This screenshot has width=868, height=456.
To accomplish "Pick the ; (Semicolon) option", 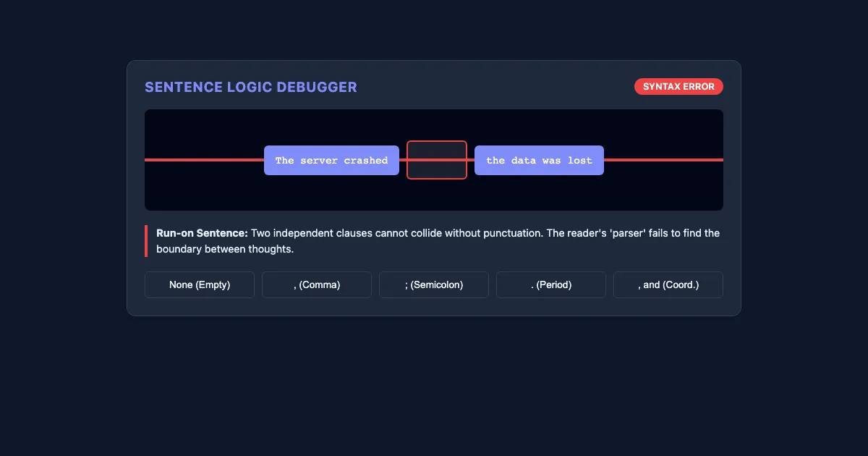I will click(x=434, y=284).
